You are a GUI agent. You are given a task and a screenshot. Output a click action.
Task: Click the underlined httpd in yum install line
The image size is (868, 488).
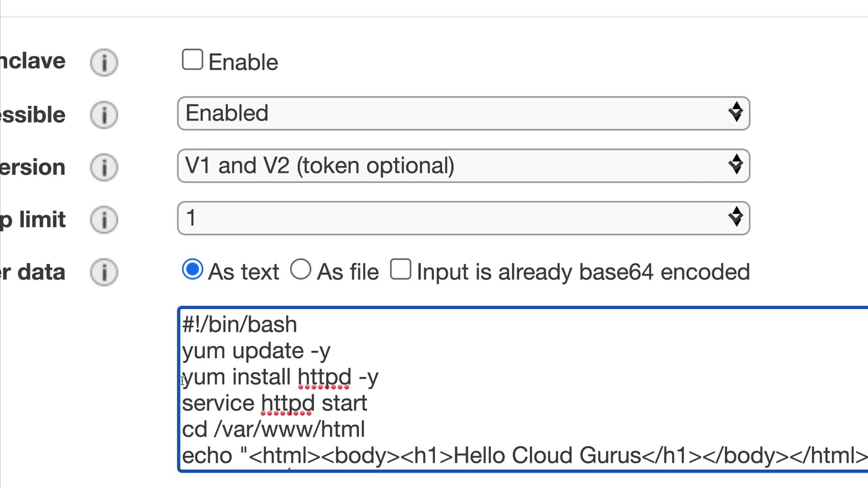pyautogui.click(x=324, y=377)
